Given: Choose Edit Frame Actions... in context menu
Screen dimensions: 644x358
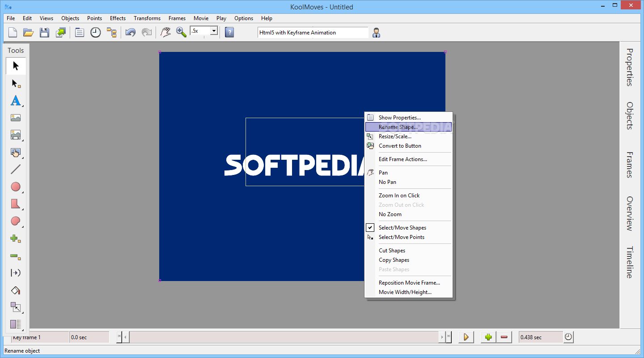Looking at the screenshot, I should [409, 159].
